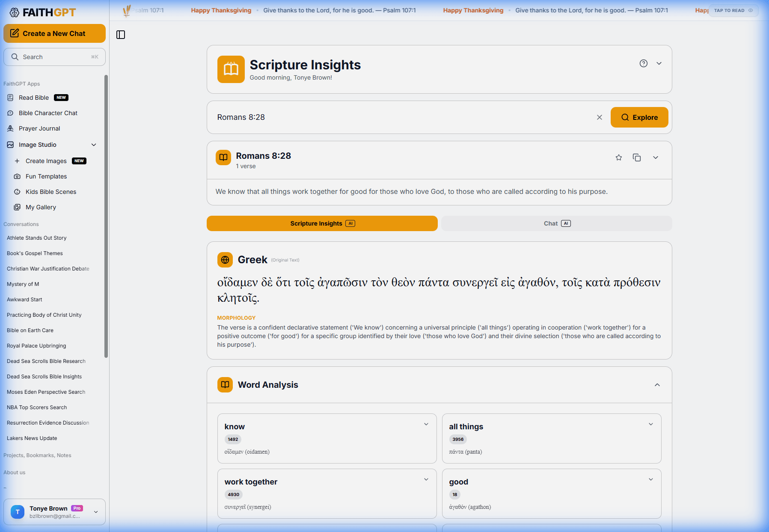
Task: Open Read Bible in the sidebar
Action: tap(34, 98)
